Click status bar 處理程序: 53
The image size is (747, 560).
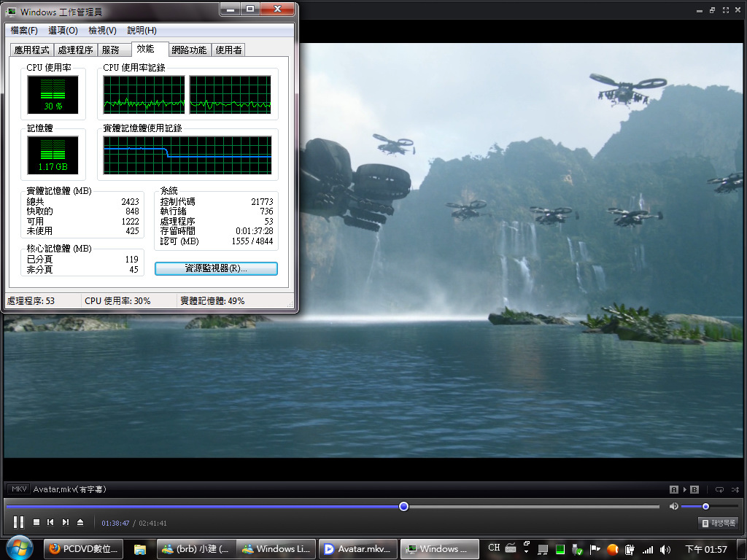pyautogui.click(x=31, y=301)
